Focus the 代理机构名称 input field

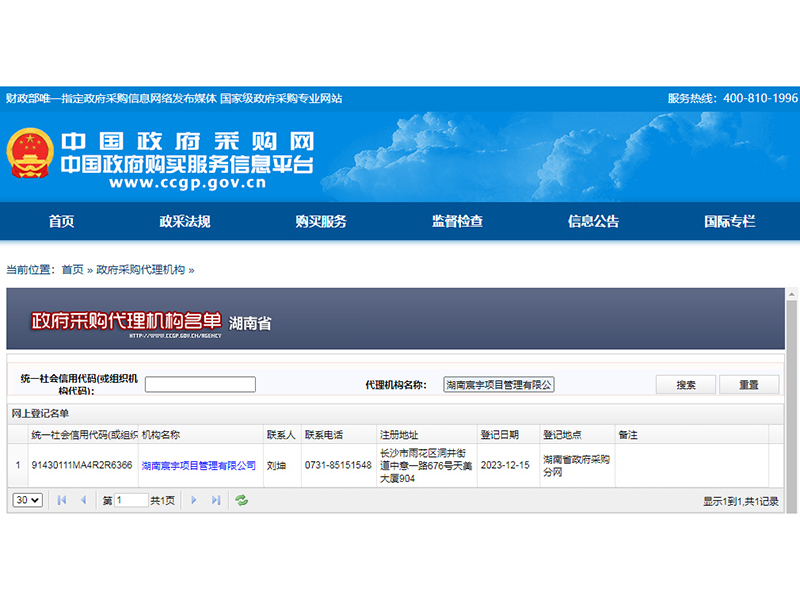pyautogui.click(x=498, y=385)
